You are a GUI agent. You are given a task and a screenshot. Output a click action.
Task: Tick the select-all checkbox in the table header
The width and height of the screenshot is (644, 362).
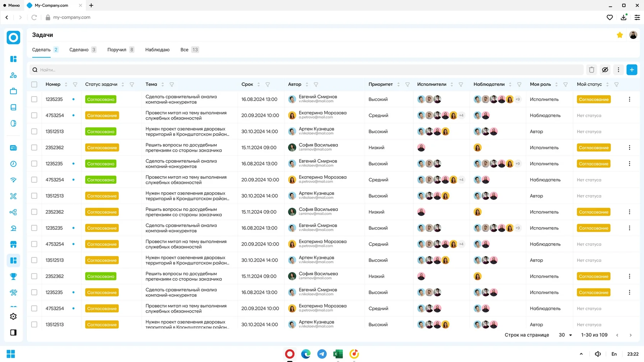click(34, 84)
